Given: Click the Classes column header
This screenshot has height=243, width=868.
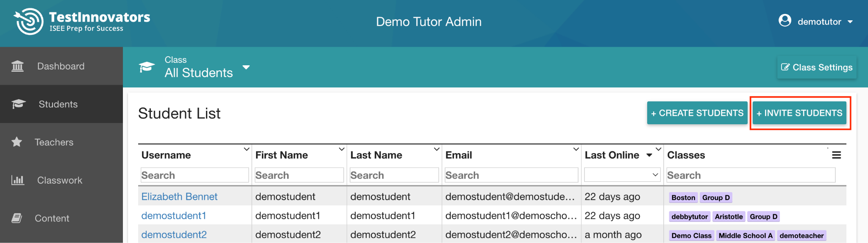Looking at the screenshot, I should (686, 155).
